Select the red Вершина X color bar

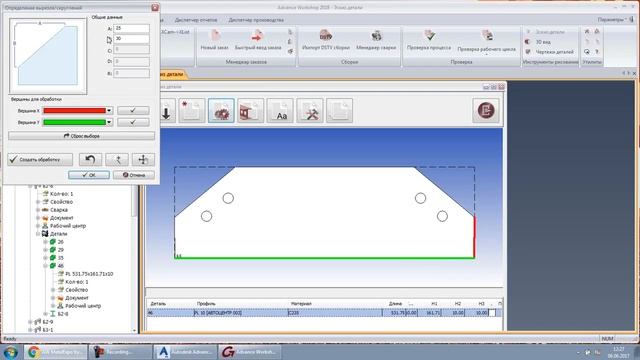pyautogui.click(x=74, y=111)
